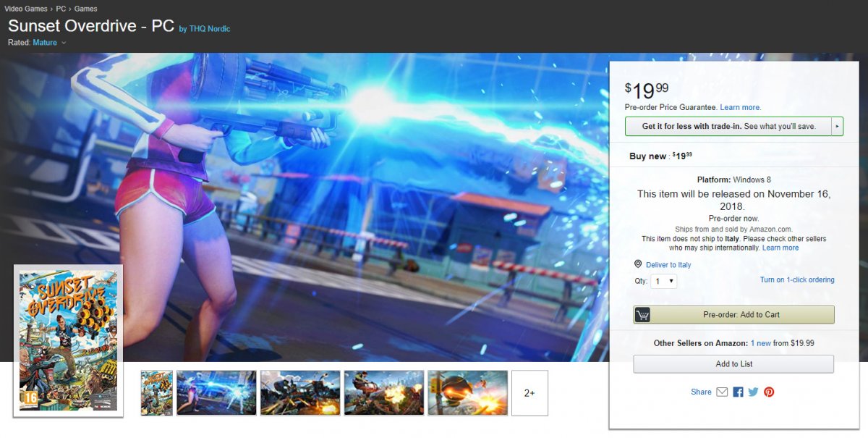Go to PC breadcrumb
This screenshot has height=438, width=868.
61,9
